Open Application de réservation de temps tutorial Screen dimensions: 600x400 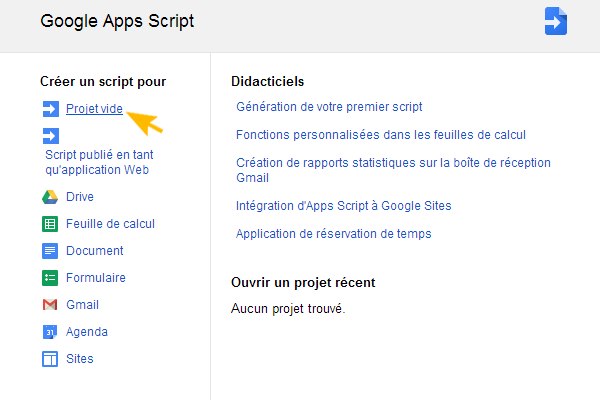(x=333, y=234)
